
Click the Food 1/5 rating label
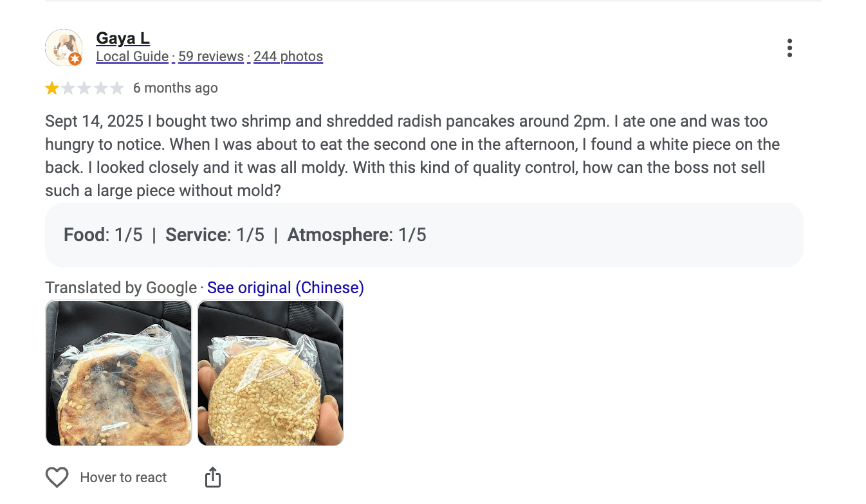pos(103,235)
